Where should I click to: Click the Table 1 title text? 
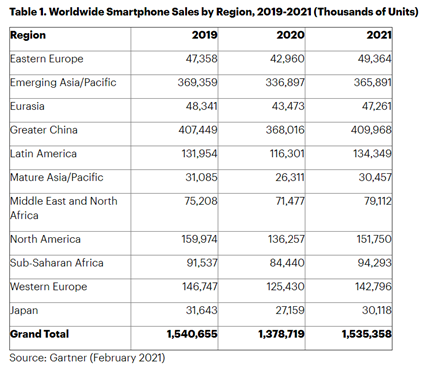[x=214, y=12]
